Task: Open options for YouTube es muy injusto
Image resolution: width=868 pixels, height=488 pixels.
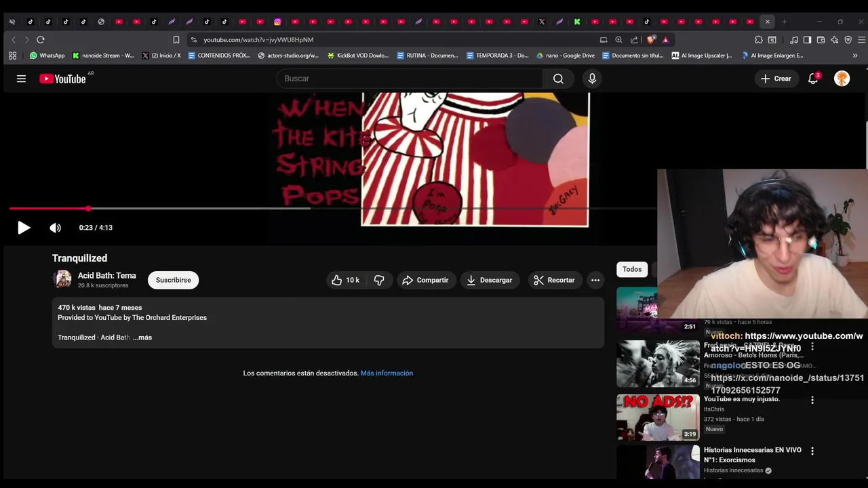Action: (x=812, y=400)
